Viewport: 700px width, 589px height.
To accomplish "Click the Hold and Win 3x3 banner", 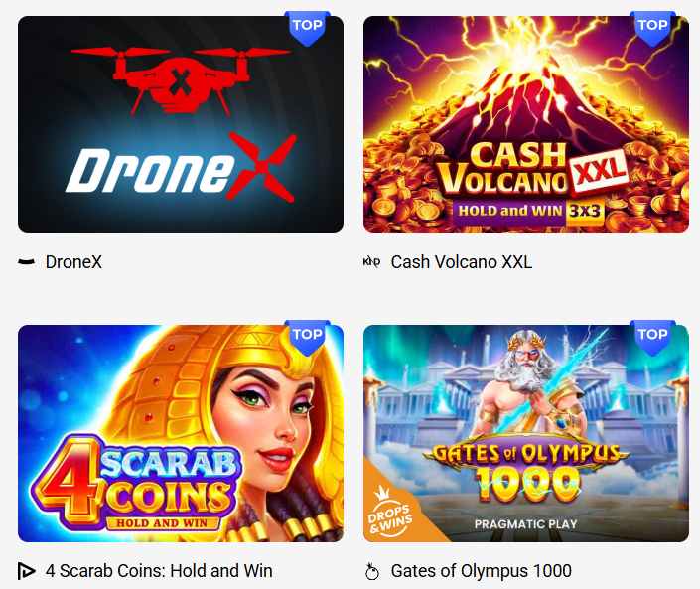I will (529, 211).
